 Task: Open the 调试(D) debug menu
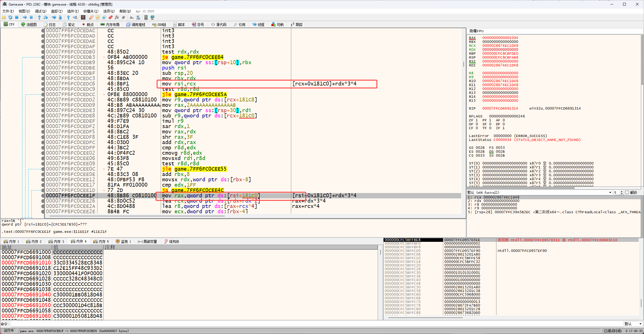[x=40, y=11]
